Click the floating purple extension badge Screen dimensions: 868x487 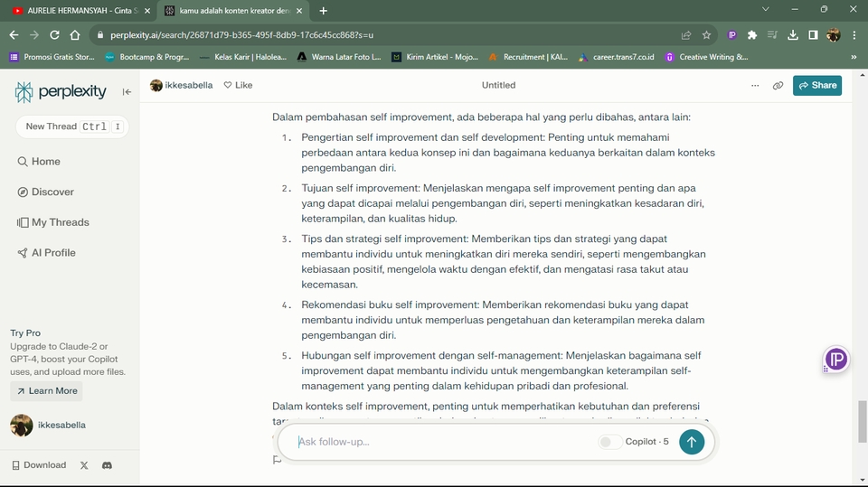[835, 360]
